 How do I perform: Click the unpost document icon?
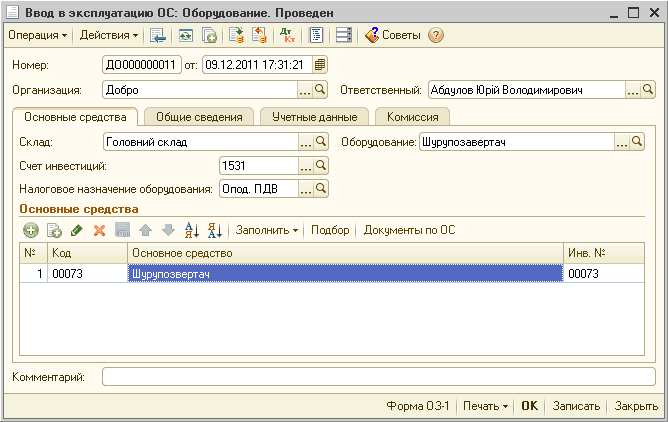[259, 35]
